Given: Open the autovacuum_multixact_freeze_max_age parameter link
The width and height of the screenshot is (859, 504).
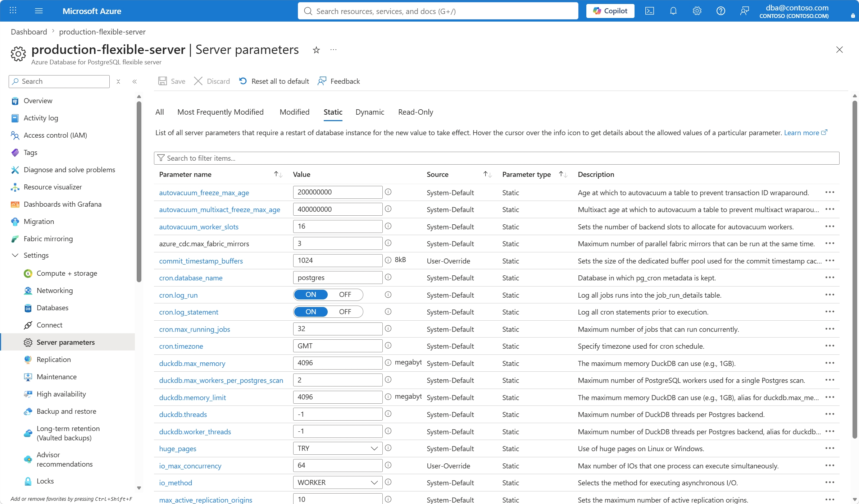Looking at the screenshot, I should pos(219,210).
